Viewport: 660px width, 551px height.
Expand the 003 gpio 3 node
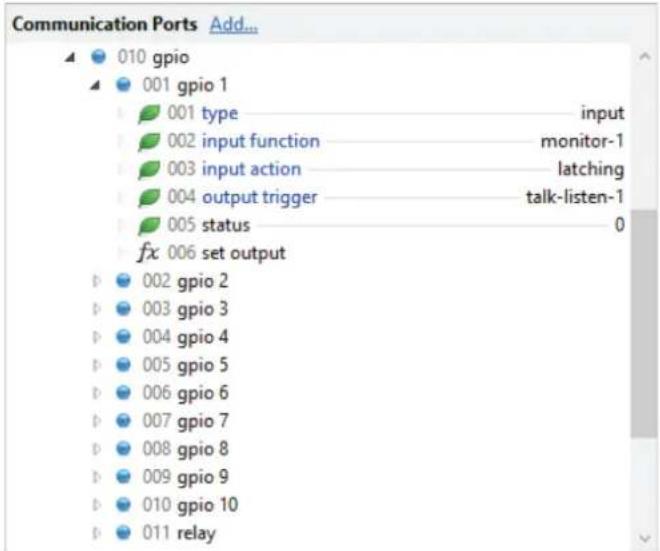96,309
